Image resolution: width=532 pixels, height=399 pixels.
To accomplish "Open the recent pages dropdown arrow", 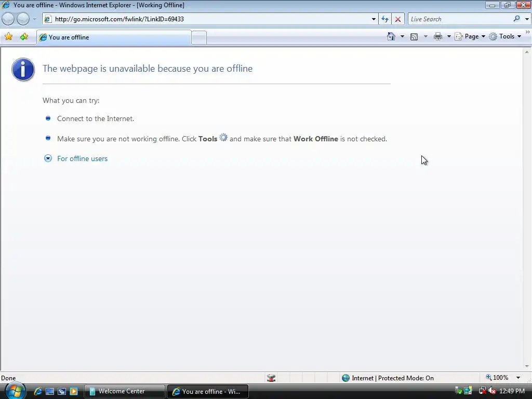I will (34, 19).
